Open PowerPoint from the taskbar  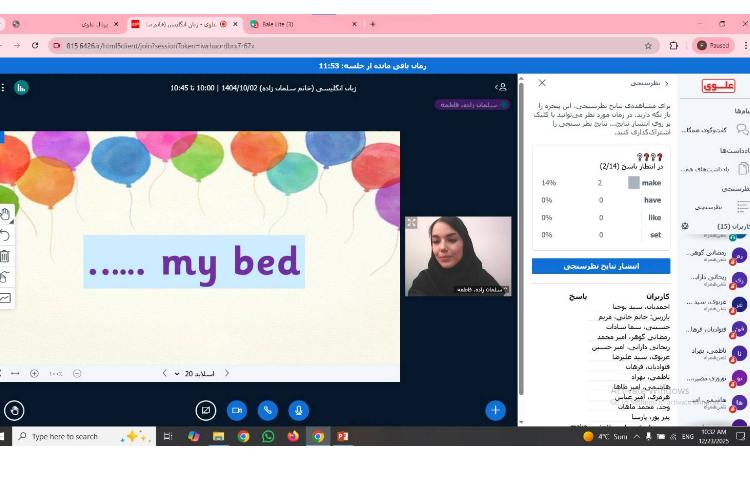click(x=342, y=436)
